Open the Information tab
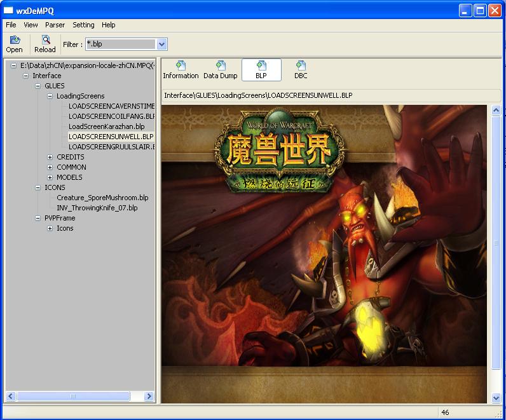 pos(181,70)
